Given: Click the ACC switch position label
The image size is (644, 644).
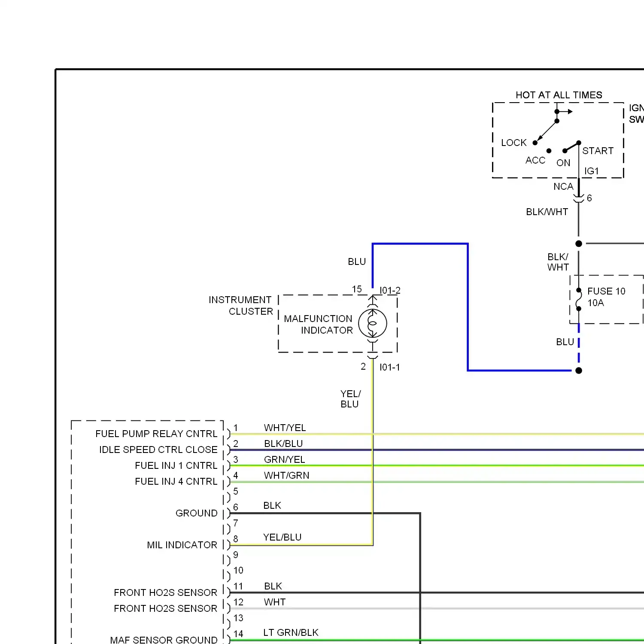Looking at the screenshot, I should click(535, 160).
